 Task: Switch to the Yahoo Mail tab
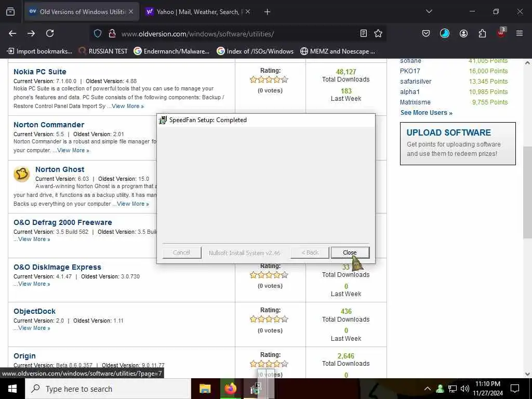(198, 12)
